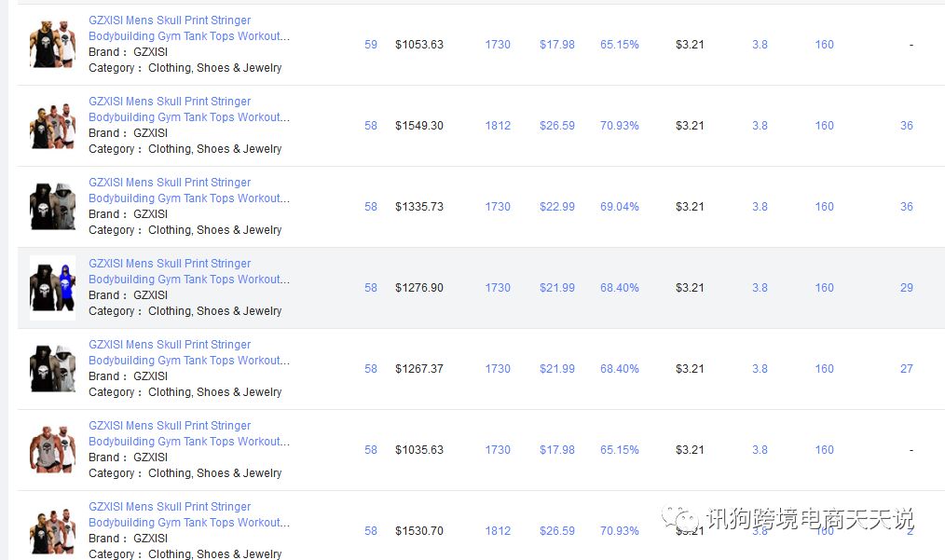The image size is (945, 560).
Task: Click product thumbnail in the $1035.63 row
Action: (x=52, y=449)
